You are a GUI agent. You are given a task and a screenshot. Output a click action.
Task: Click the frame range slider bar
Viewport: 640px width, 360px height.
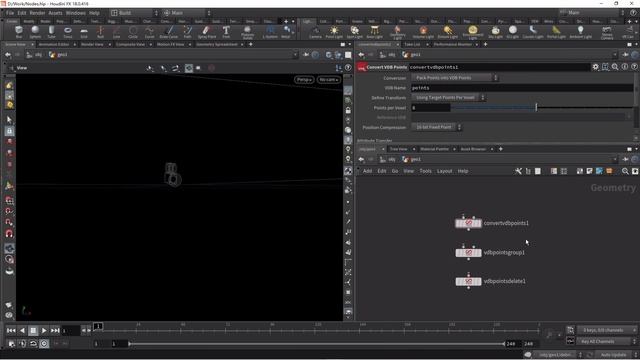317,344
